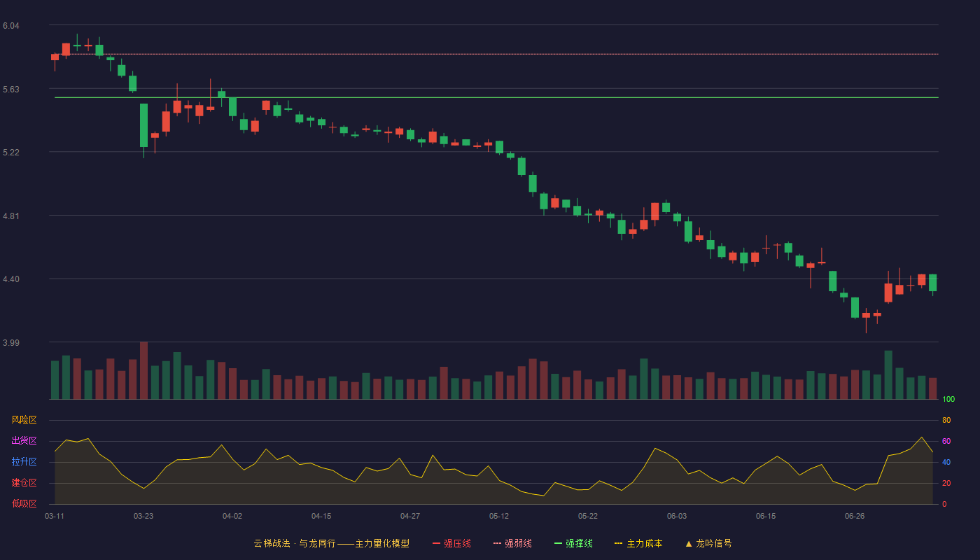Select the 06-26 date axis marker
Image resolution: width=980 pixels, height=560 pixels.
coord(855,516)
